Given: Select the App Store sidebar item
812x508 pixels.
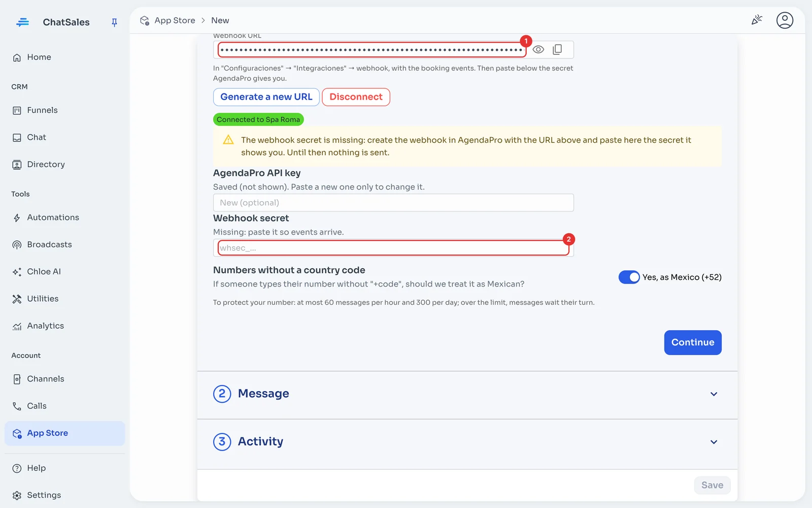Looking at the screenshot, I should pyautogui.click(x=64, y=433).
